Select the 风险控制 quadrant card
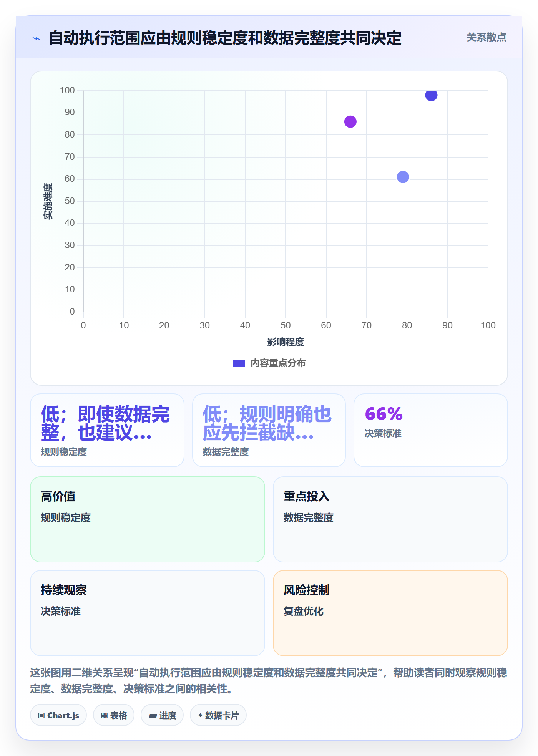Viewport: 538px width, 756px height. 390,613
